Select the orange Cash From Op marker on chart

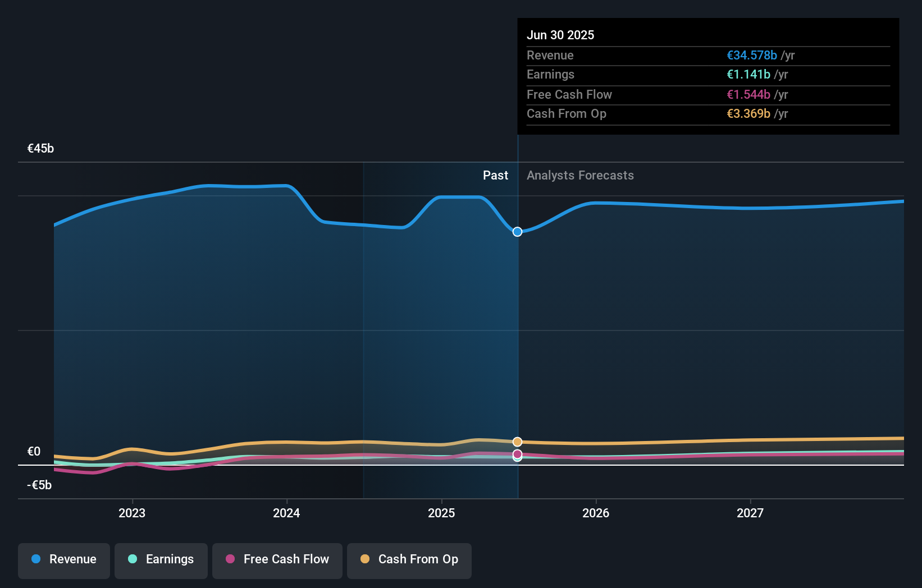517,442
